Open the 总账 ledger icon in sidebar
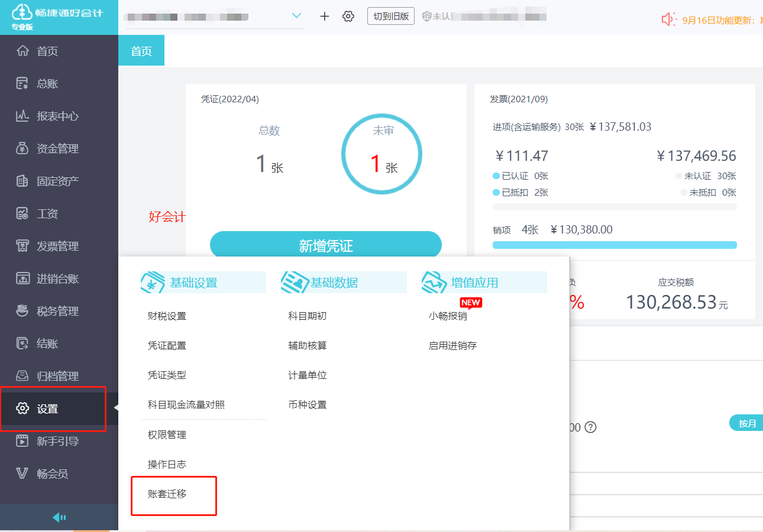Screen dimensions: 763x532 [22, 83]
